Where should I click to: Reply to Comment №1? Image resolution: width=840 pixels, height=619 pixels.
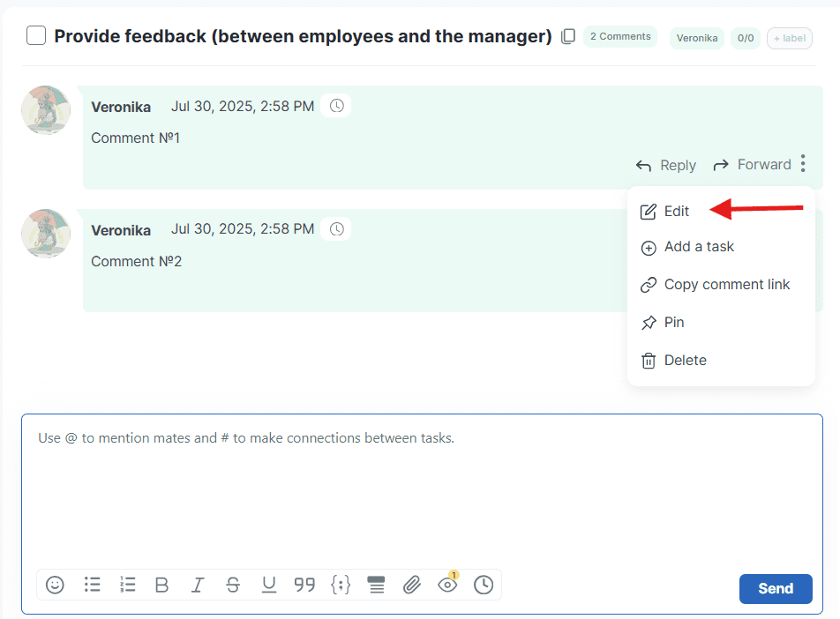pos(666,165)
